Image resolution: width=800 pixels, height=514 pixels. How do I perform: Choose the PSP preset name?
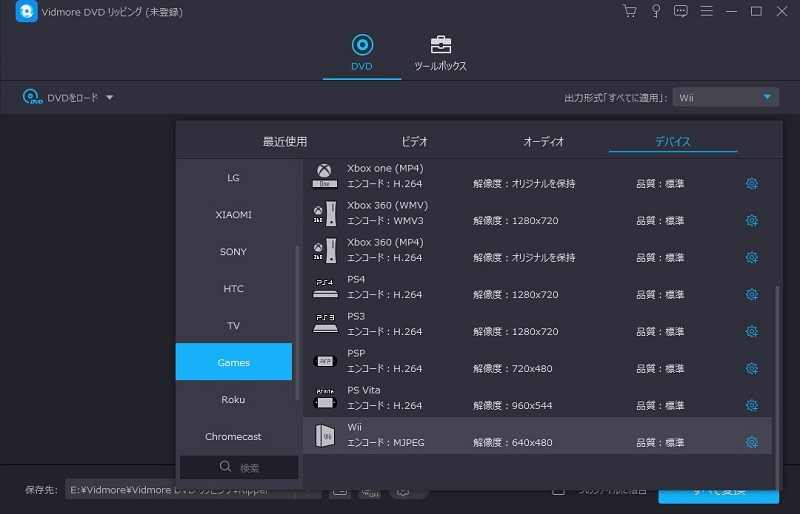[x=356, y=353]
